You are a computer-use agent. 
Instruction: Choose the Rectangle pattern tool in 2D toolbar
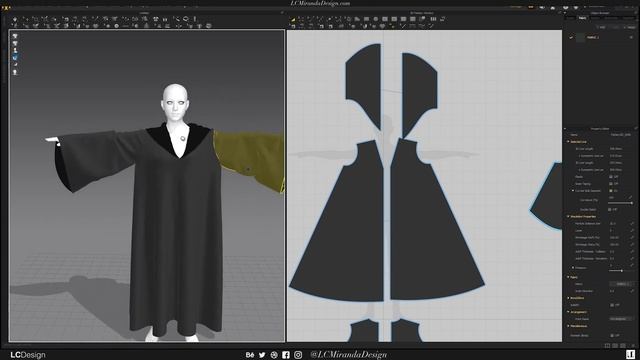pos(367,19)
